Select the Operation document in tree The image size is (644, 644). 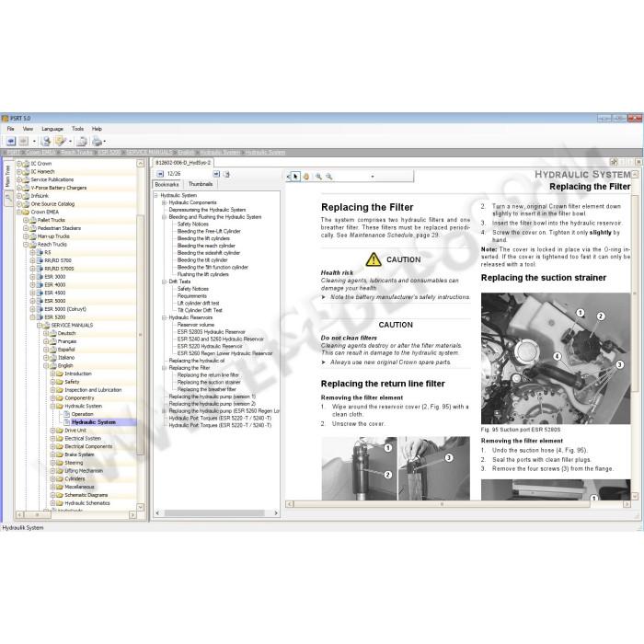coord(82,414)
